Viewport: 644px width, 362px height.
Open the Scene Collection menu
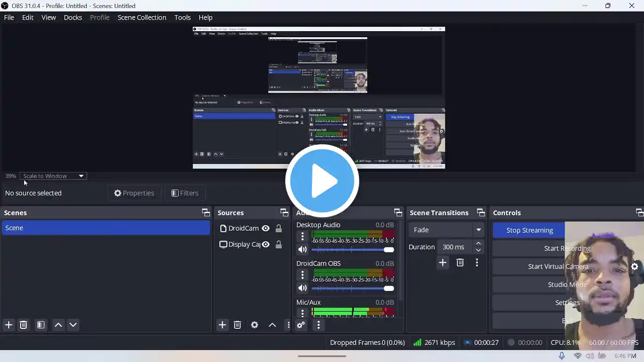(x=142, y=17)
